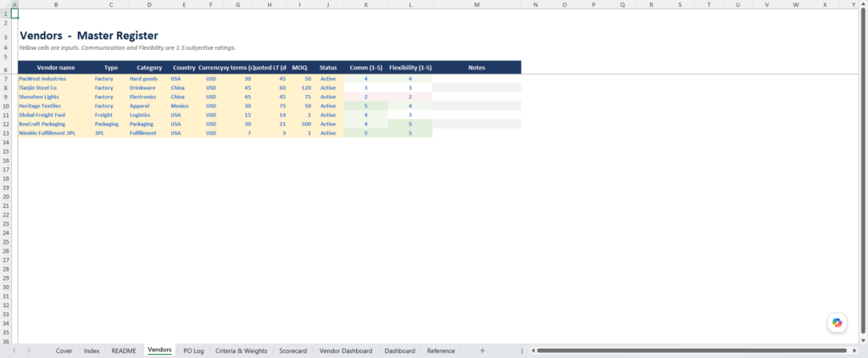Click Freight type cell for Global Freight
Screen dimensions: 868x358
click(111, 115)
